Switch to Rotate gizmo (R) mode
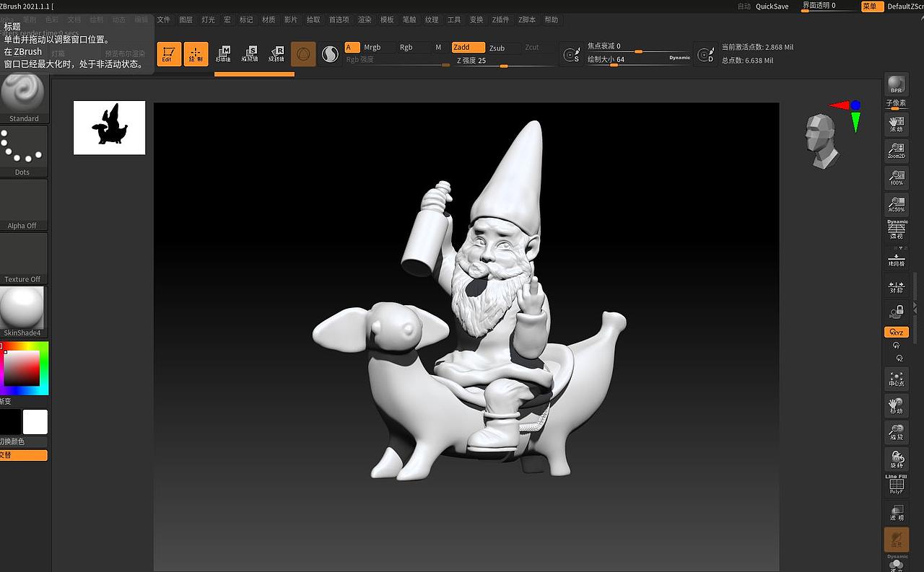Screen dimensions: 924x572 (x=276, y=54)
